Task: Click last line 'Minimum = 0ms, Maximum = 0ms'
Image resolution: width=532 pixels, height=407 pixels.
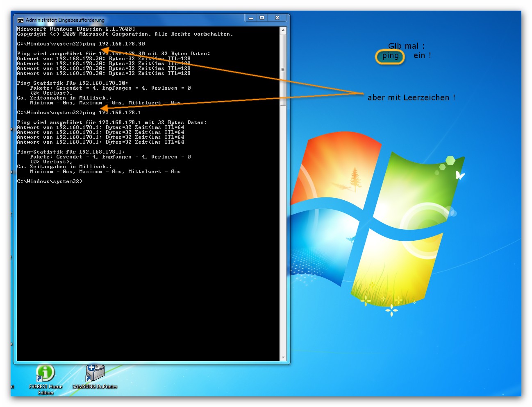Action: click(x=105, y=172)
